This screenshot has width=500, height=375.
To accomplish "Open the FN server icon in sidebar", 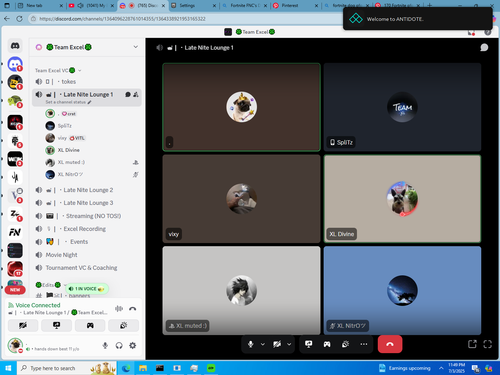I will 15,232.
